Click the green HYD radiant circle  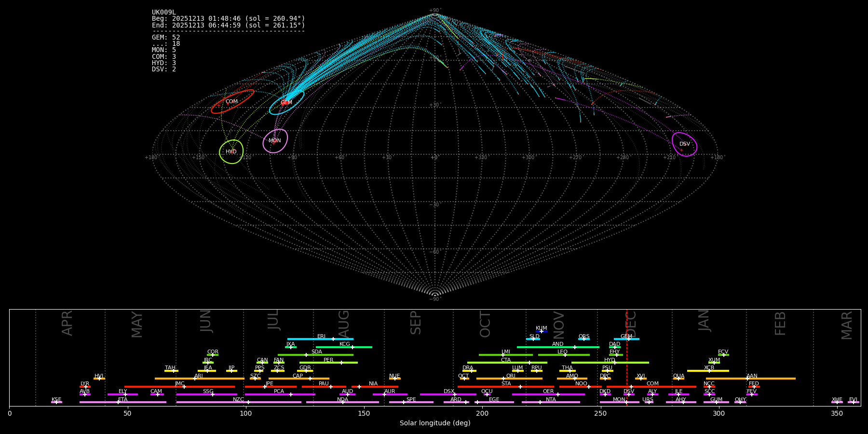pyautogui.click(x=231, y=152)
